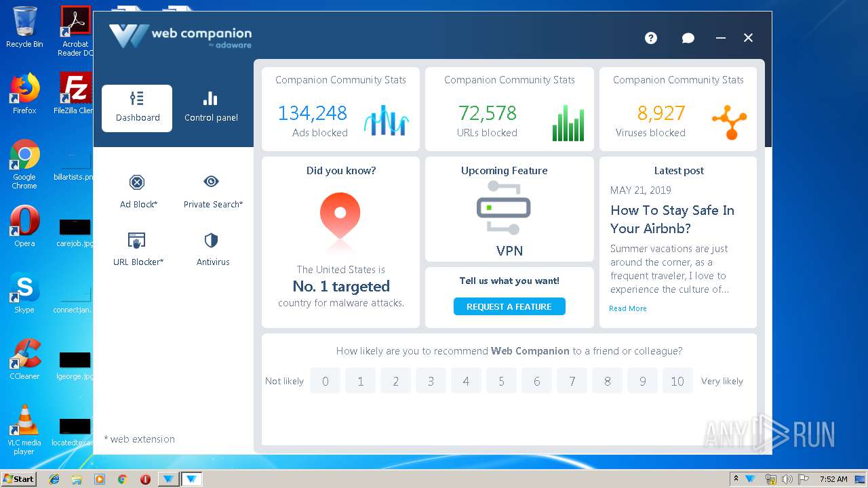Open Recycle Bin desktop icon
The image size is (868, 488).
point(24,28)
